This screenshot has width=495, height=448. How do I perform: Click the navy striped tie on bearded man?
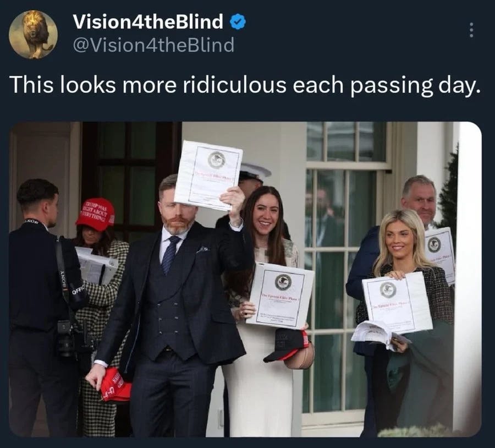(169, 255)
